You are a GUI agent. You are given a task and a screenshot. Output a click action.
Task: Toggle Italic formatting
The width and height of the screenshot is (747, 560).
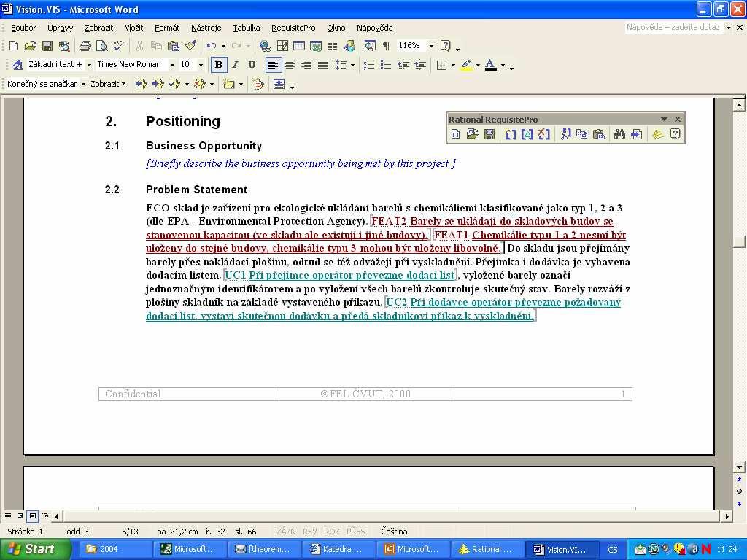click(x=236, y=65)
